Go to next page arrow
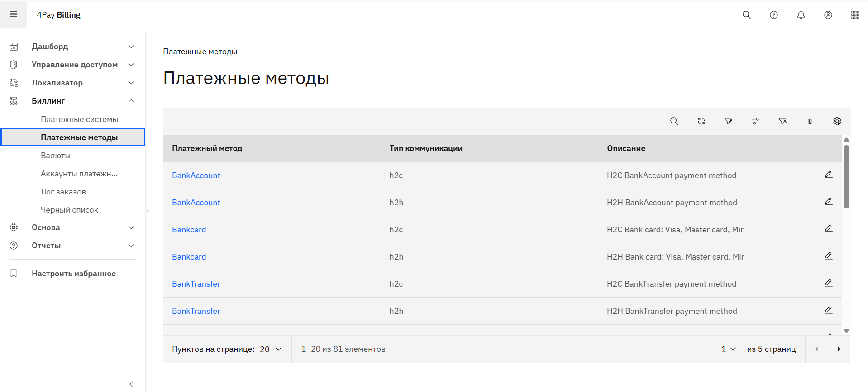Screen dimensions: 868x392 pos(839,349)
